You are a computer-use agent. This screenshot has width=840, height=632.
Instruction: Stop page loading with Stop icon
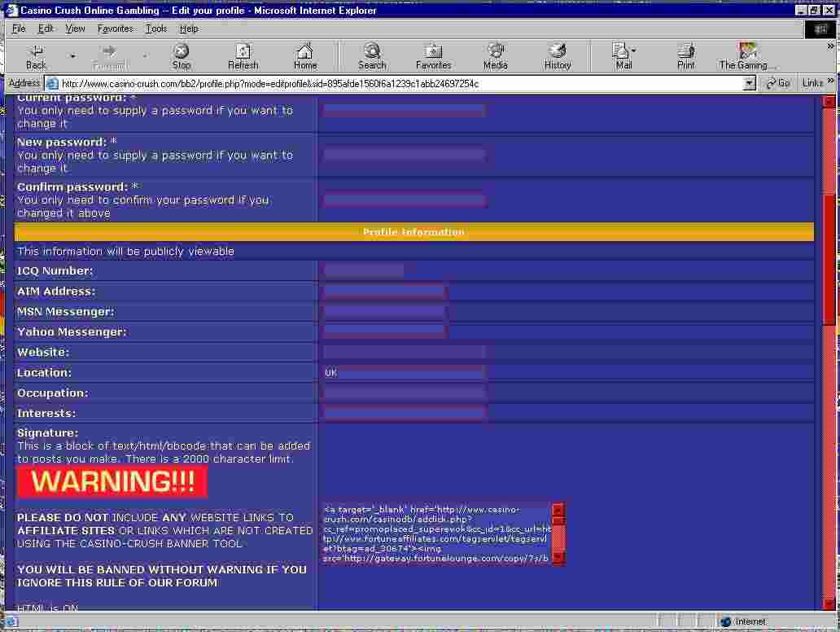(x=182, y=52)
